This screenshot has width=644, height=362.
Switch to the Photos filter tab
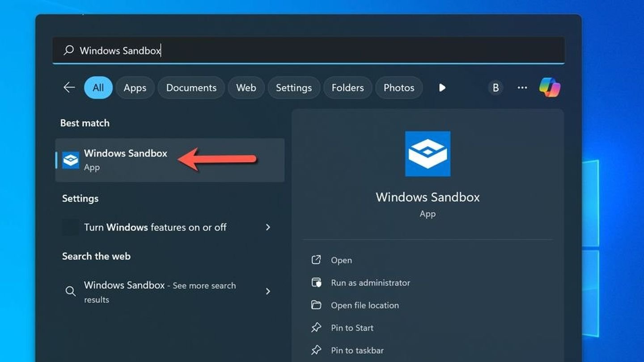(x=399, y=88)
